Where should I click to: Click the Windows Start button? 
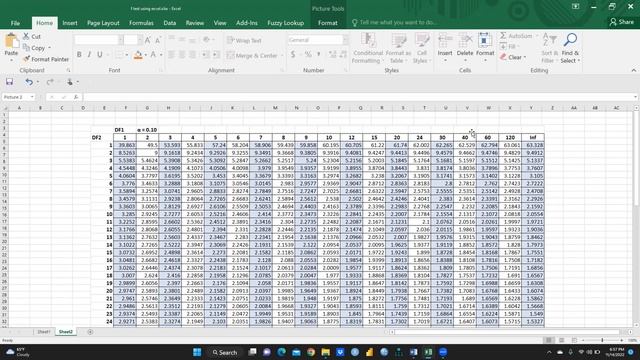pyautogui.click(x=197, y=352)
